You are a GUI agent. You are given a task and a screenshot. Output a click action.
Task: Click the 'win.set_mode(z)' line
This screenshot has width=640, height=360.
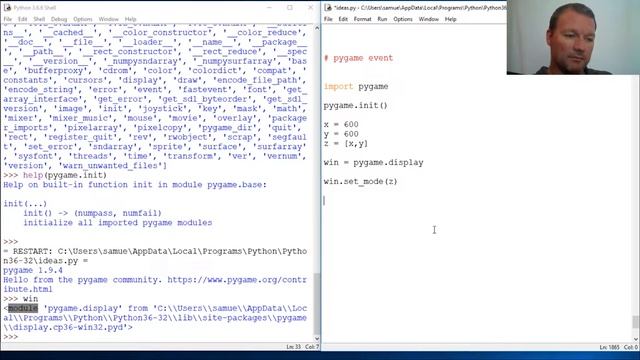(x=360, y=181)
